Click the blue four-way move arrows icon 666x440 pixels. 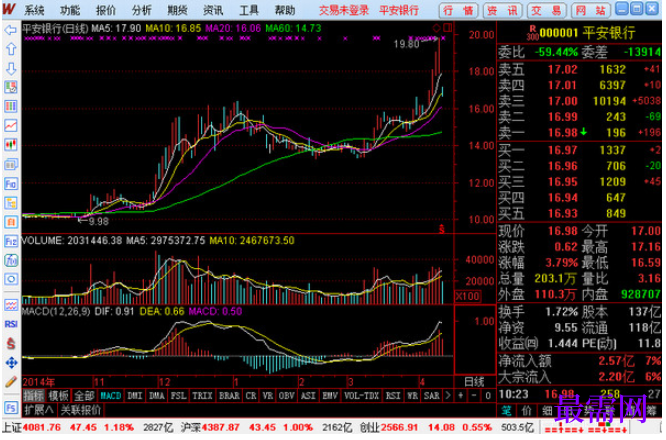point(10,362)
